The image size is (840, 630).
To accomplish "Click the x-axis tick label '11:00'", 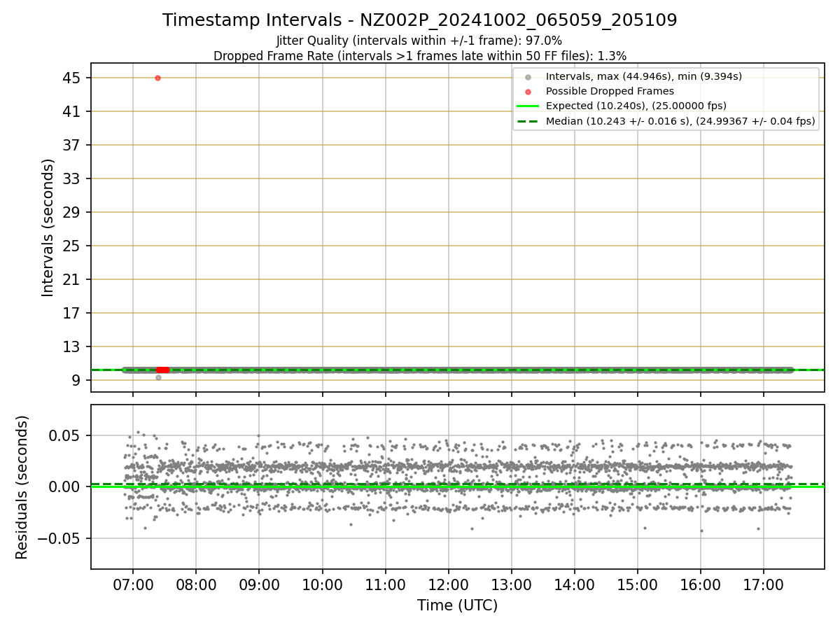I will point(385,584).
